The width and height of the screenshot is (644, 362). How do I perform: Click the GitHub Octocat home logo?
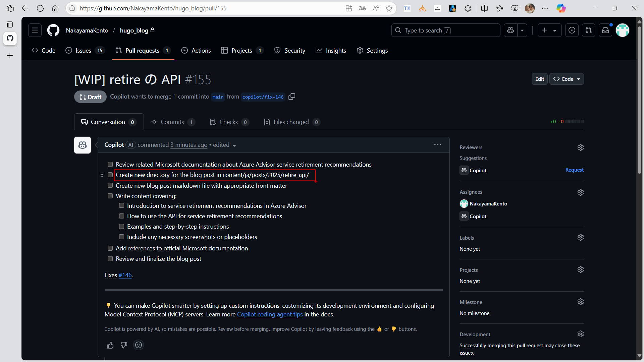click(x=53, y=31)
